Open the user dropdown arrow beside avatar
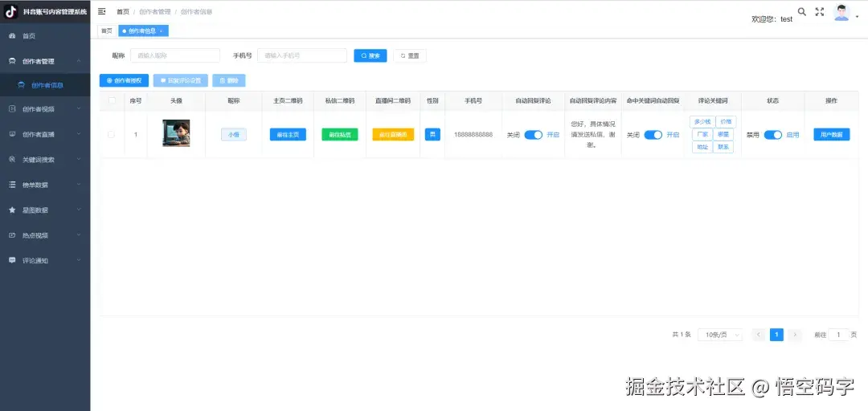 (x=857, y=17)
